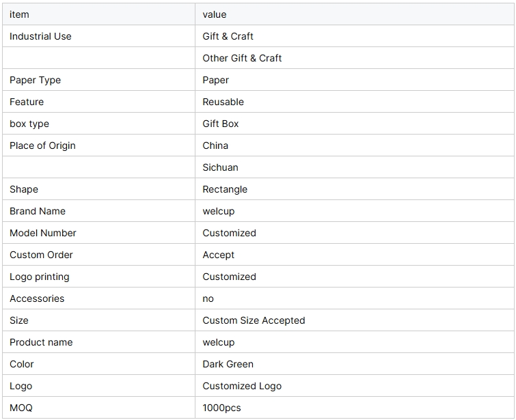This screenshot has height=420, width=516.
Task: Click 'Customized' next to Model Number
Action: (229, 233)
